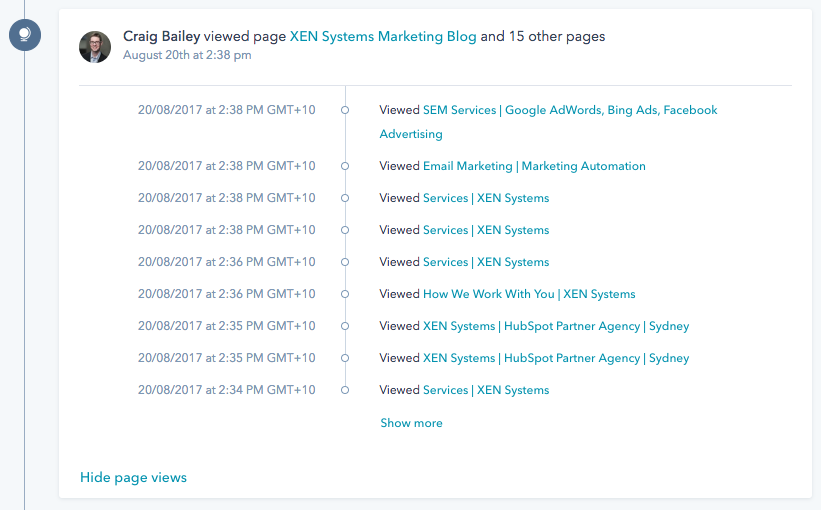Collapse the list with Hide page views
This screenshot has height=510, width=821.
tap(134, 478)
